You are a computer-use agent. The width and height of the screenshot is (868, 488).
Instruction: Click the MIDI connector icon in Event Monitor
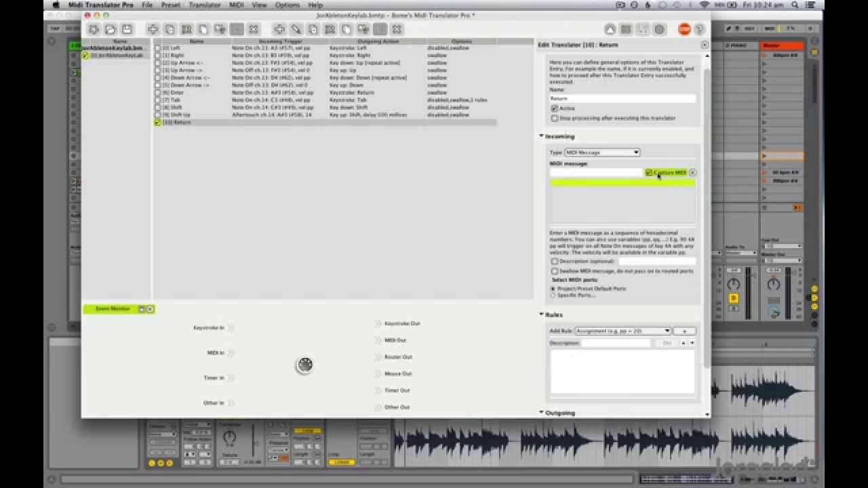(305, 365)
